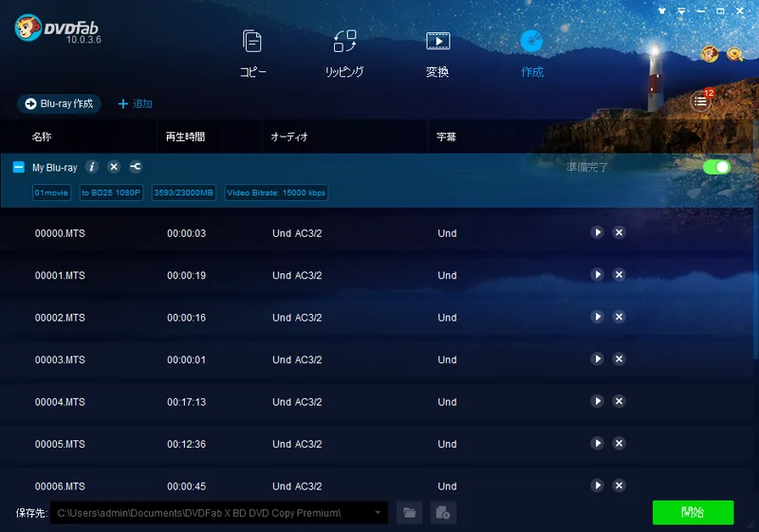Click the remove icon next to My Blu-ray

pos(114,167)
